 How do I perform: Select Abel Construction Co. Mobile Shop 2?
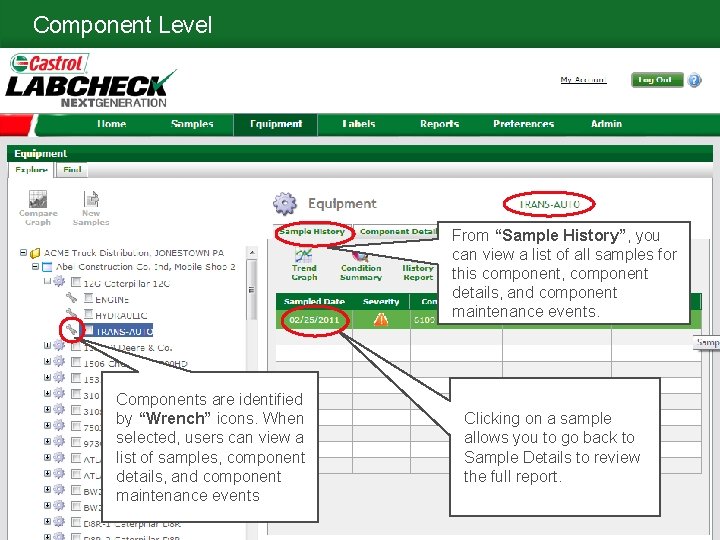(x=146, y=267)
